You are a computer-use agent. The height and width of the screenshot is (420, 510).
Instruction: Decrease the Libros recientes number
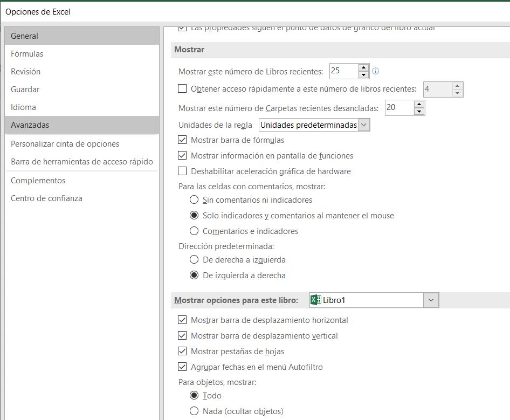coord(364,75)
